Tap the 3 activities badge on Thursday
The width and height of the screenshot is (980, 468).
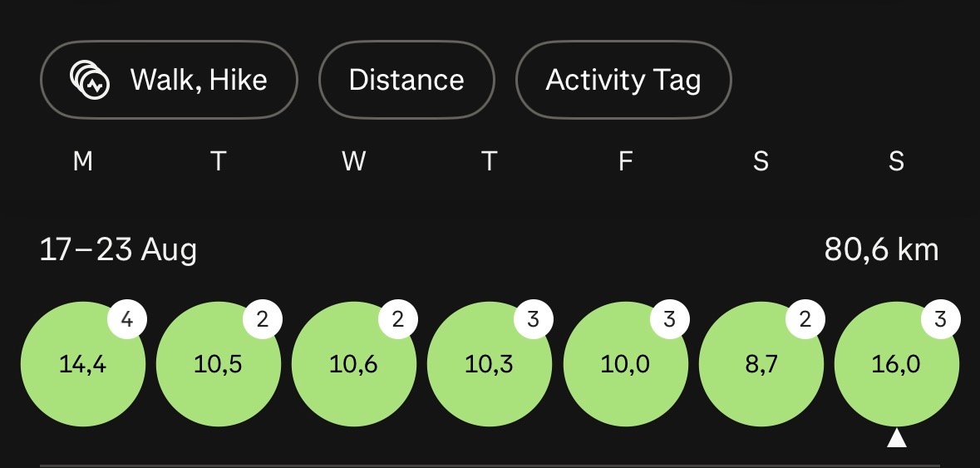tap(534, 319)
